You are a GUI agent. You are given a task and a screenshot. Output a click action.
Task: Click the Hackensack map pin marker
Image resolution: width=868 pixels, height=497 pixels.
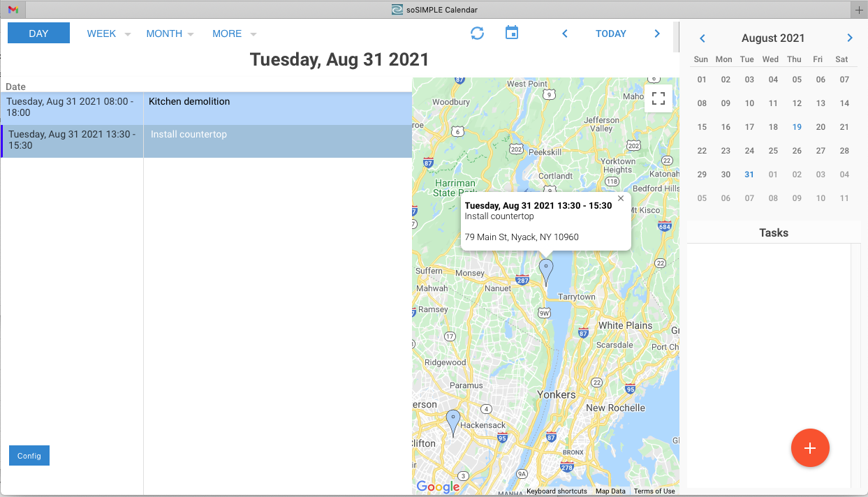(453, 422)
